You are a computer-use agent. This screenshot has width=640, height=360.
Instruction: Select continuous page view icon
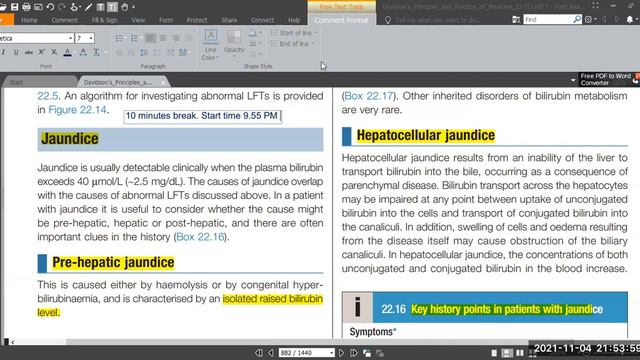507,353
